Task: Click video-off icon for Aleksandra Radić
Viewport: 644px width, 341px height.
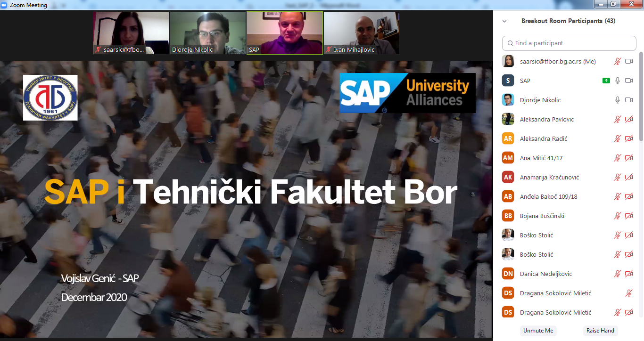Action: click(628, 138)
